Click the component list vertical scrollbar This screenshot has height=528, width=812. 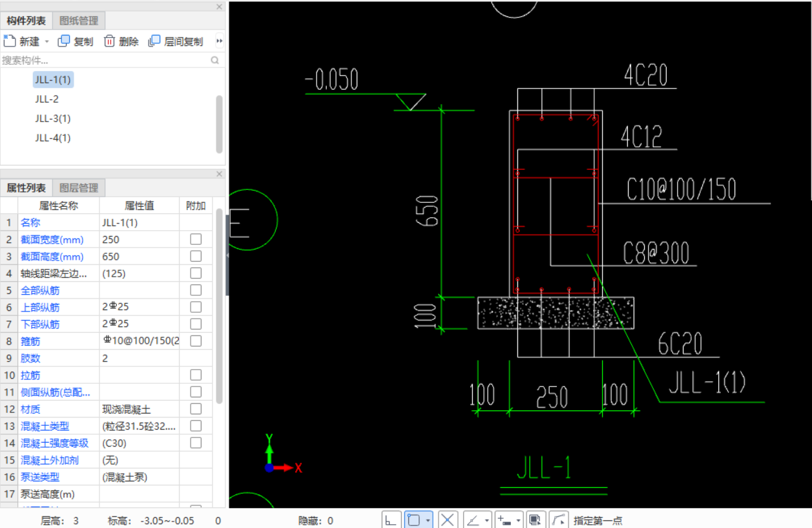[x=220, y=124]
